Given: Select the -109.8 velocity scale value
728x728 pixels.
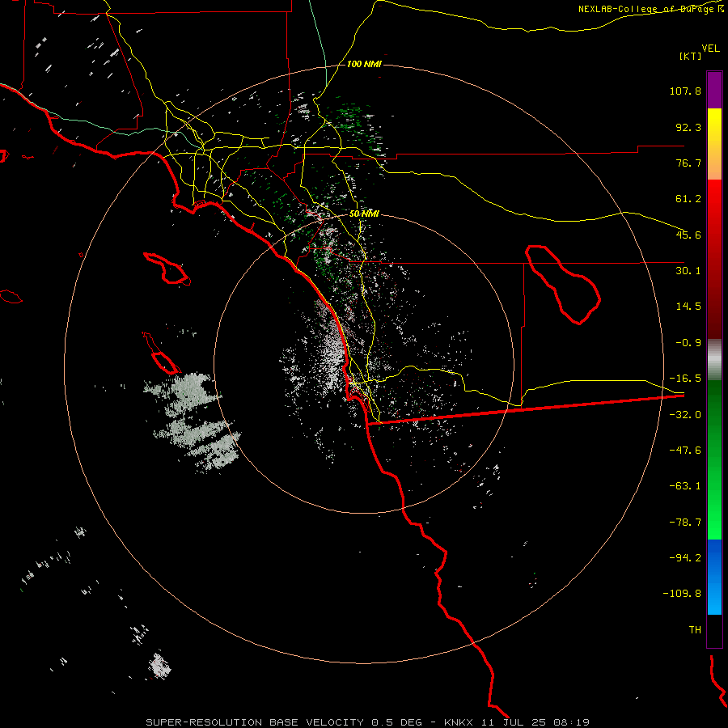Looking at the screenshot, I should [682, 594].
